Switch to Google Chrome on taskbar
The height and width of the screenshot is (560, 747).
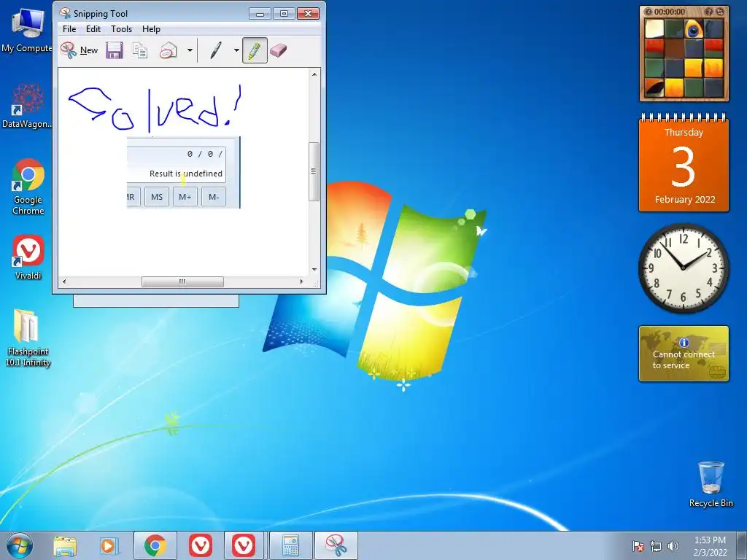click(x=155, y=545)
